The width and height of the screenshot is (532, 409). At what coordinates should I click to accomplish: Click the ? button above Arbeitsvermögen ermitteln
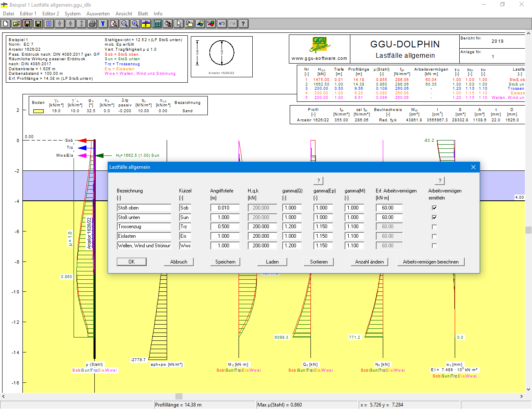click(440, 181)
